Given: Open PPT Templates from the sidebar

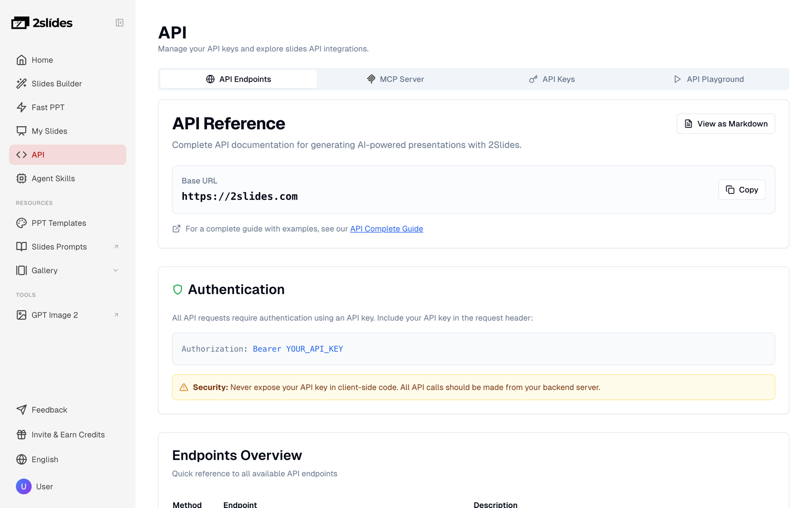Looking at the screenshot, I should [x=68, y=223].
